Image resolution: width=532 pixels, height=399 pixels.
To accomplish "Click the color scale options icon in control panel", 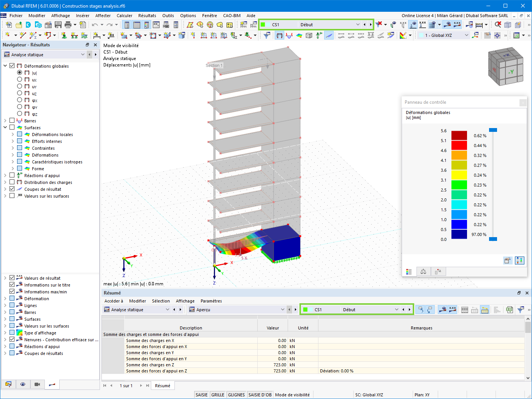I will 519,260.
